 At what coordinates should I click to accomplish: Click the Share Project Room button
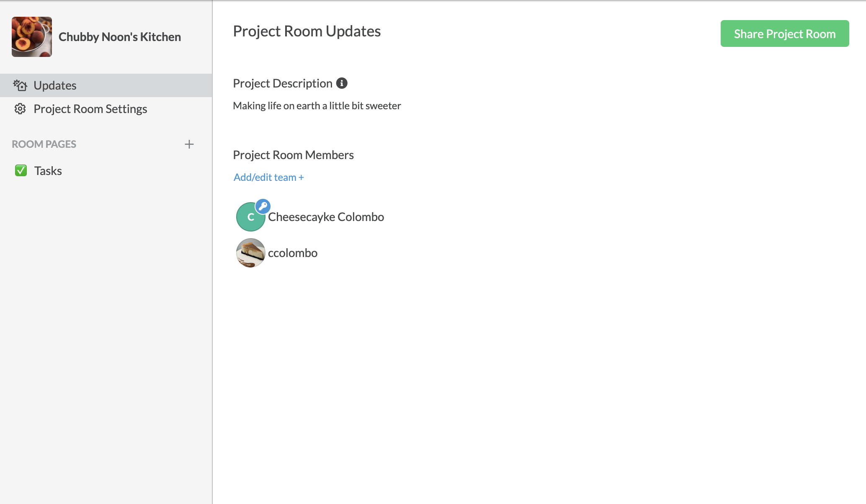tap(785, 33)
